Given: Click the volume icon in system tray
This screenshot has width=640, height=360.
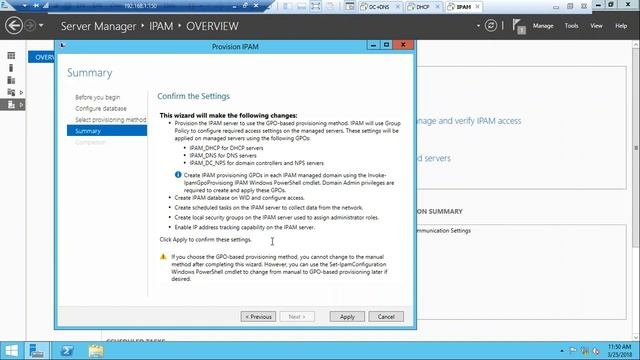Looking at the screenshot, I should (596, 351).
